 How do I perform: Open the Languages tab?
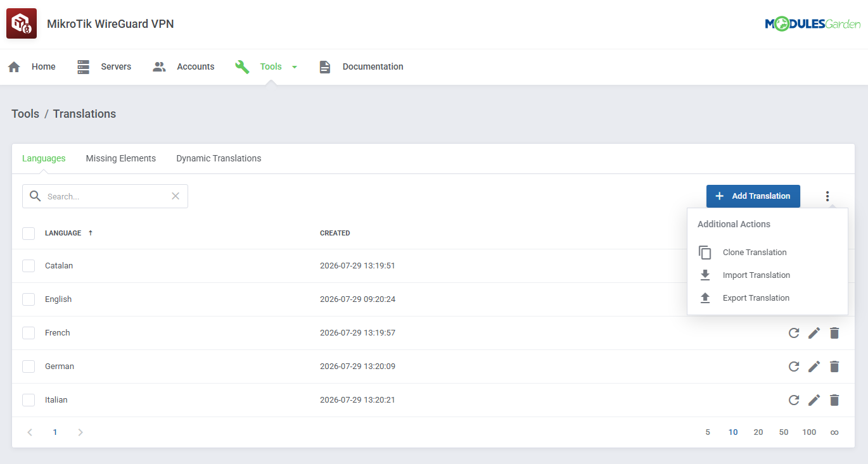(44, 158)
